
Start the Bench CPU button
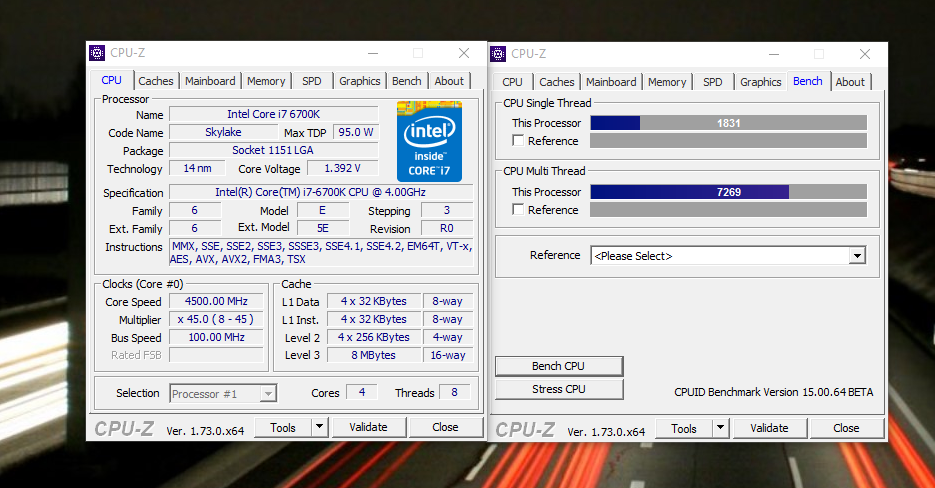559,366
